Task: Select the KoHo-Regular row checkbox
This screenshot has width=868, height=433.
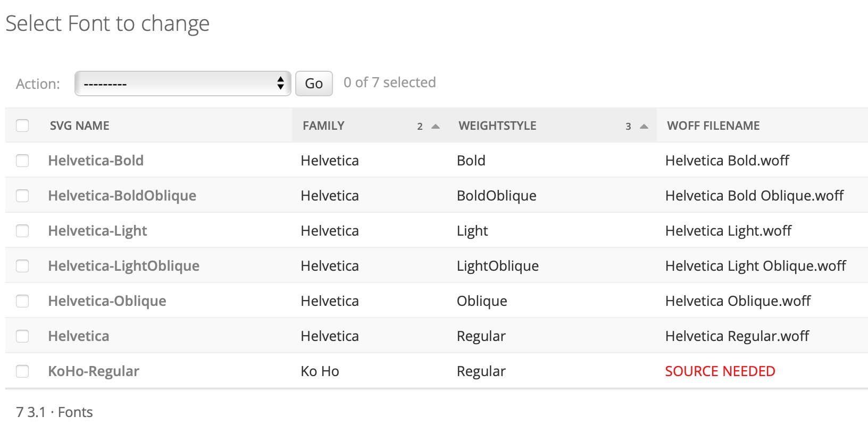Action: pyautogui.click(x=22, y=371)
